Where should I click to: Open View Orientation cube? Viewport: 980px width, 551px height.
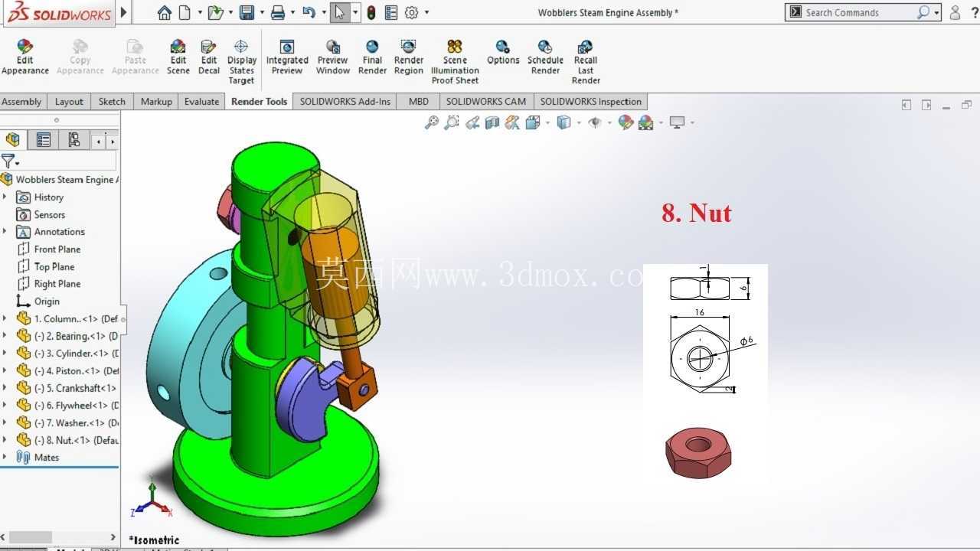[x=533, y=122]
